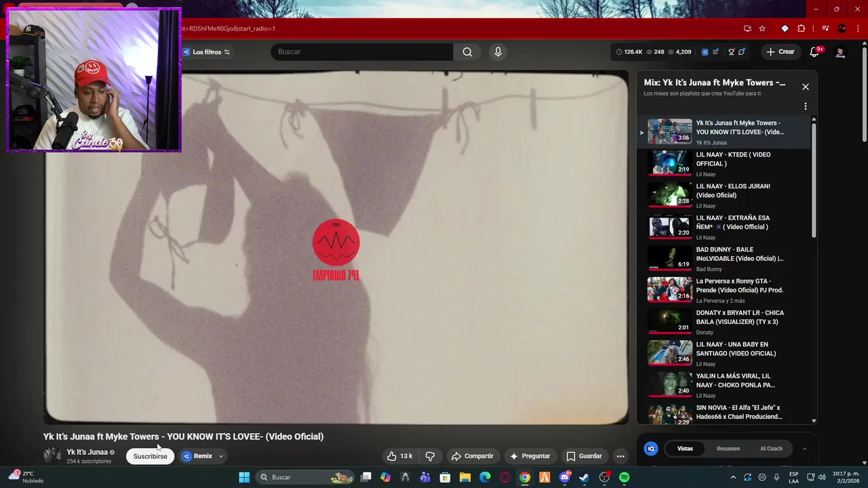The image size is (868, 488).
Task: Activate voice search microphone
Action: pos(498,52)
